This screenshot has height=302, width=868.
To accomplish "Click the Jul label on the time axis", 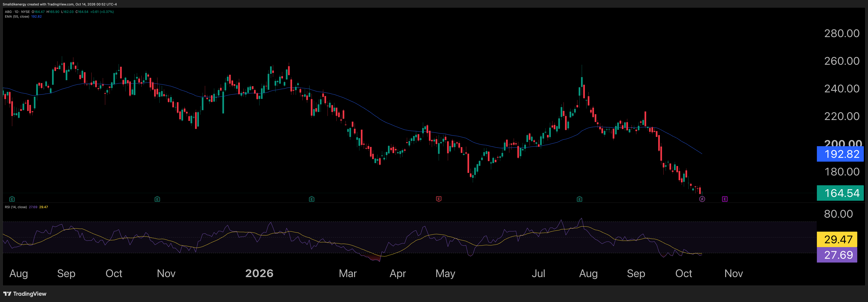I will [538, 273].
